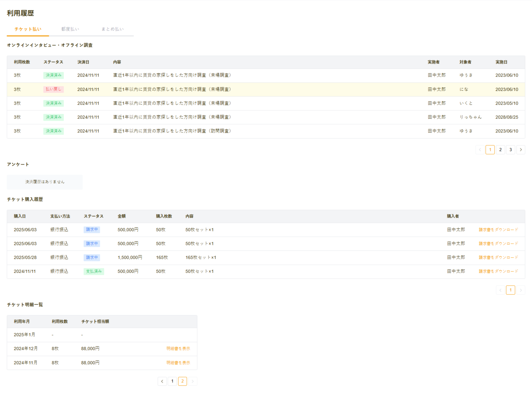Select the refunded 払い戻し row for にな
The image size is (532, 396).
[x=266, y=90]
